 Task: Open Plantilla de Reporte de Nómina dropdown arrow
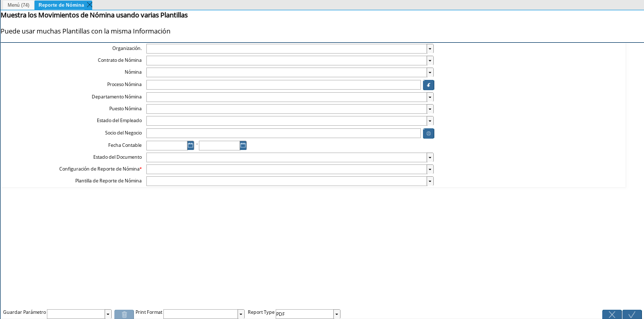tap(430, 181)
